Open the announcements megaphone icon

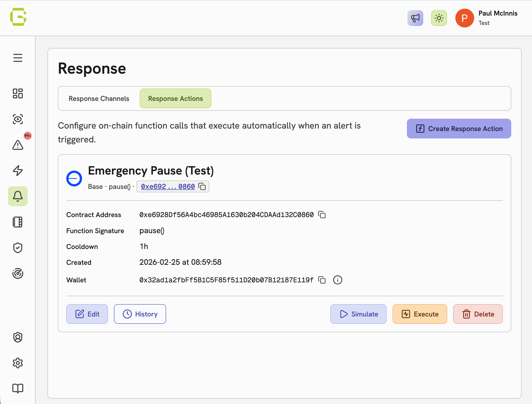coord(415,18)
